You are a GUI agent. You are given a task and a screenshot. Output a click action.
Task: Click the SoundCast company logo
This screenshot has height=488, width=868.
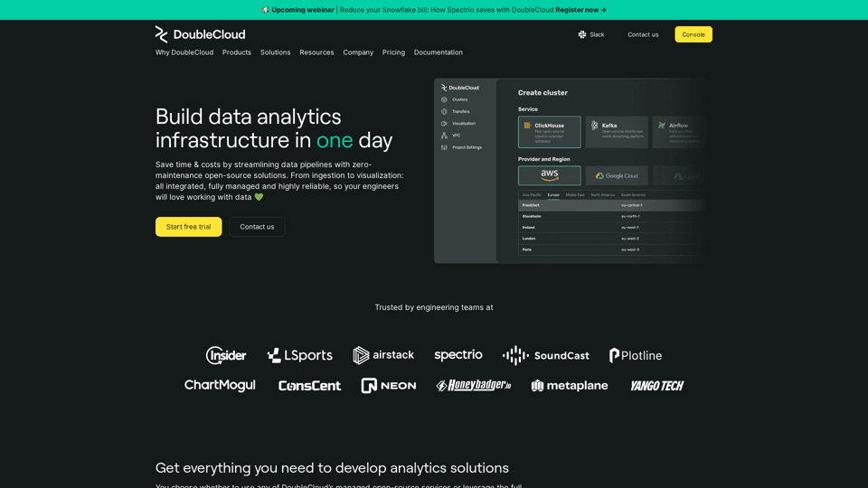point(546,355)
